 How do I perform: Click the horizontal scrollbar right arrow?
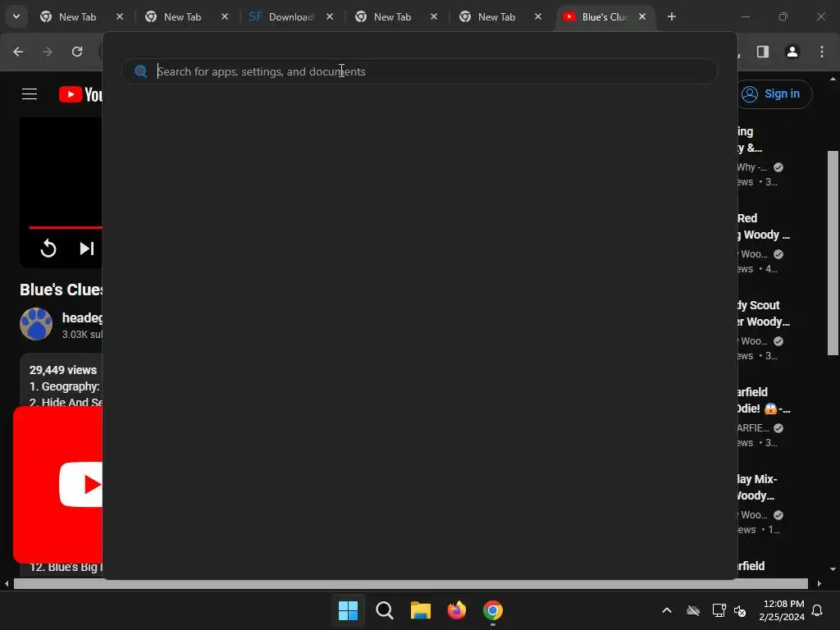(819, 584)
